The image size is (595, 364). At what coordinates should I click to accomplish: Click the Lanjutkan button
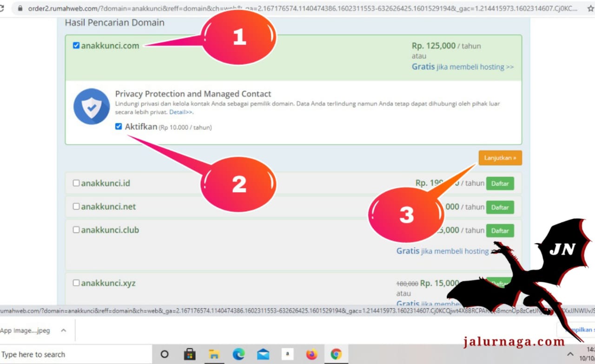click(500, 158)
